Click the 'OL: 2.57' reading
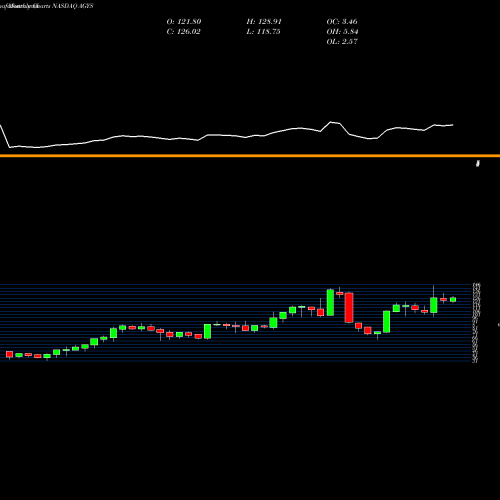Image resolution: width=500 pixels, height=500 pixels. (x=342, y=42)
